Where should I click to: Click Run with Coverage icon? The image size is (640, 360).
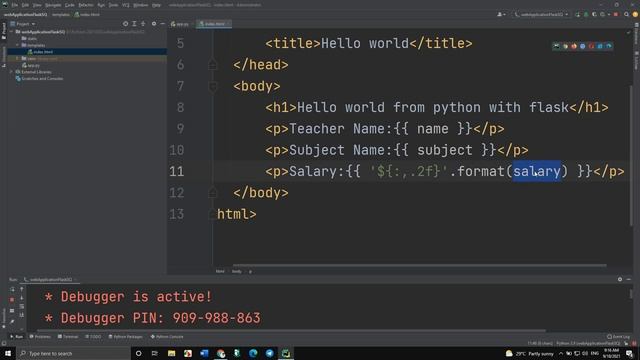[594, 14]
